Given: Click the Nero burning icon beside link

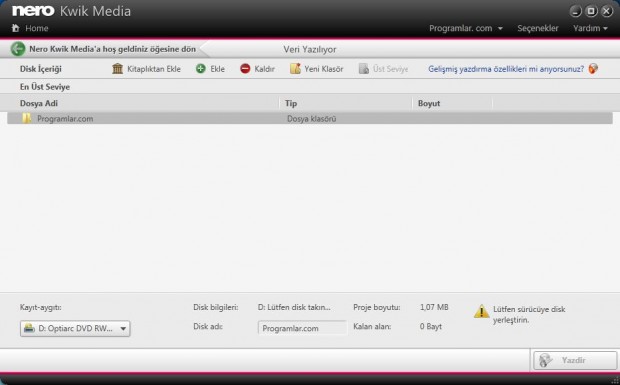Looking at the screenshot, I should tap(593, 69).
